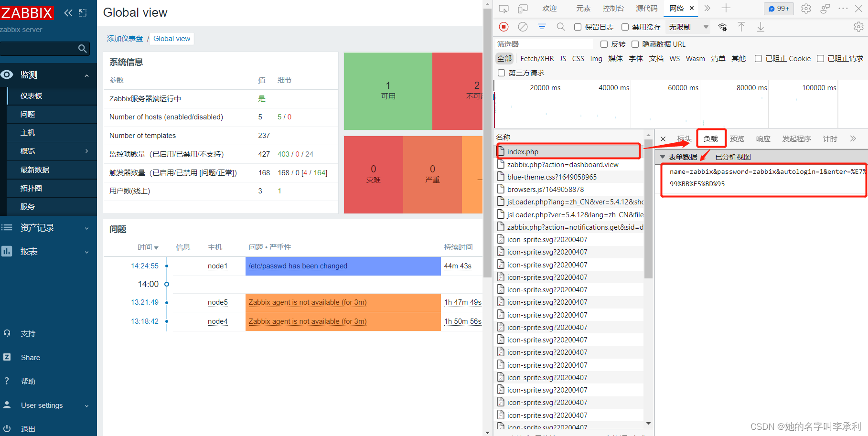Sort problems by the 时间 column

[x=148, y=247]
